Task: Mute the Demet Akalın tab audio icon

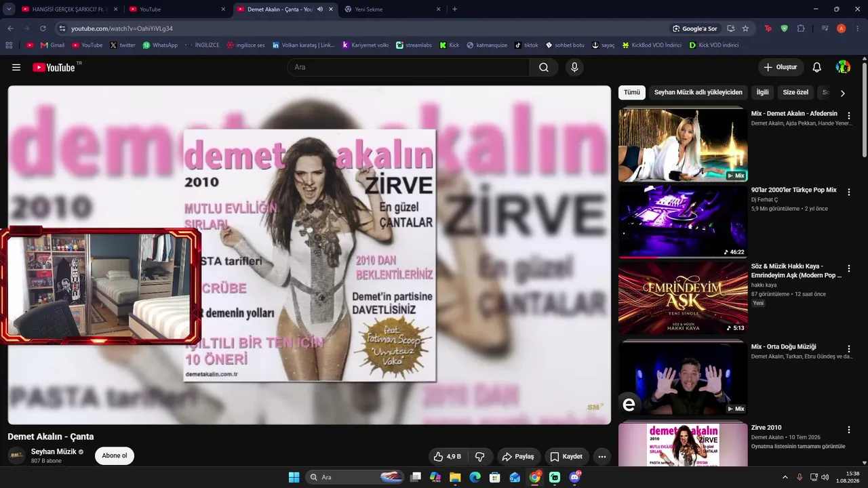Action: [320, 9]
